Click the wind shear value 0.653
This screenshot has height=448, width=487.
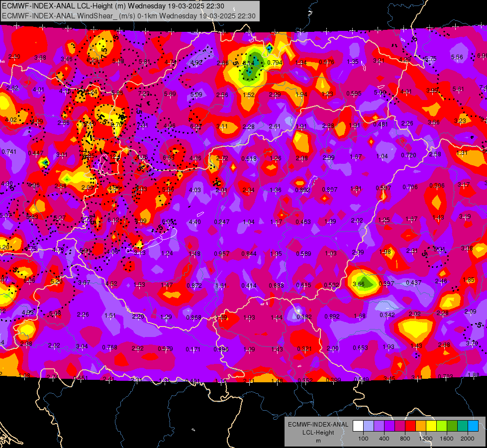click(360, 347)
